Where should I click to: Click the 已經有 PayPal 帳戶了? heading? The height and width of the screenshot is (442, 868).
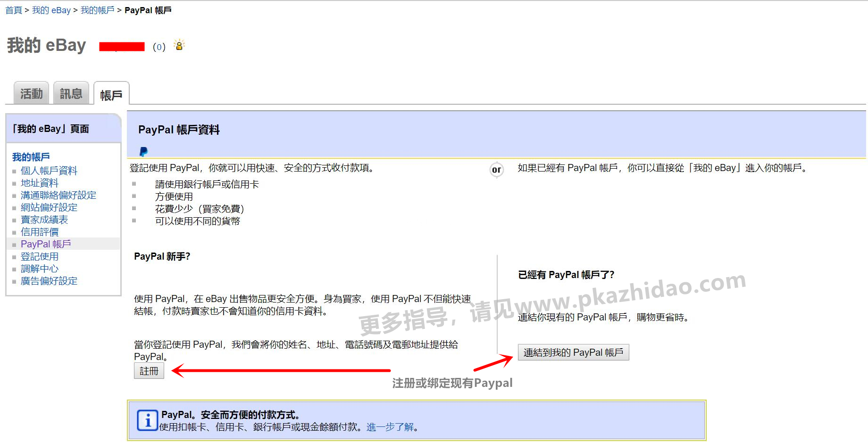[x=566, y=275]
